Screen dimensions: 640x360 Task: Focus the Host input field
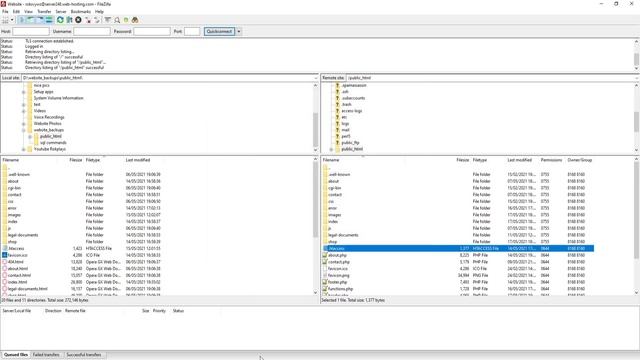pyautogui.click(x=31, y=31)
